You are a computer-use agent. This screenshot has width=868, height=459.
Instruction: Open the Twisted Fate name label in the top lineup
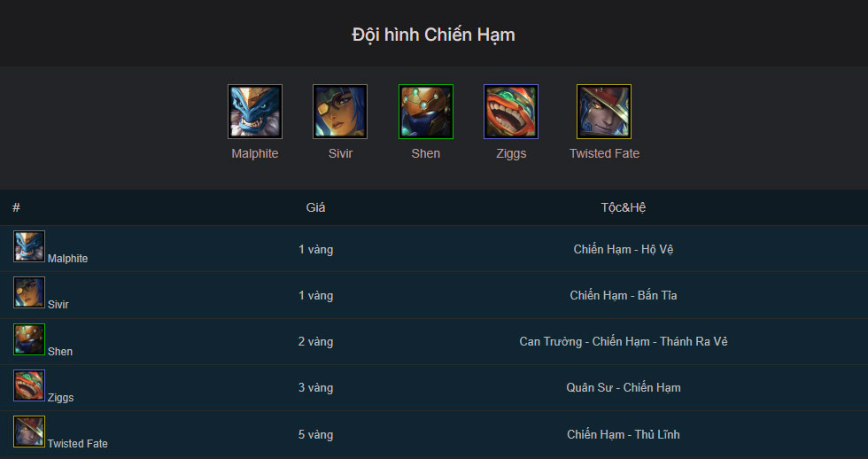[604, 153]
